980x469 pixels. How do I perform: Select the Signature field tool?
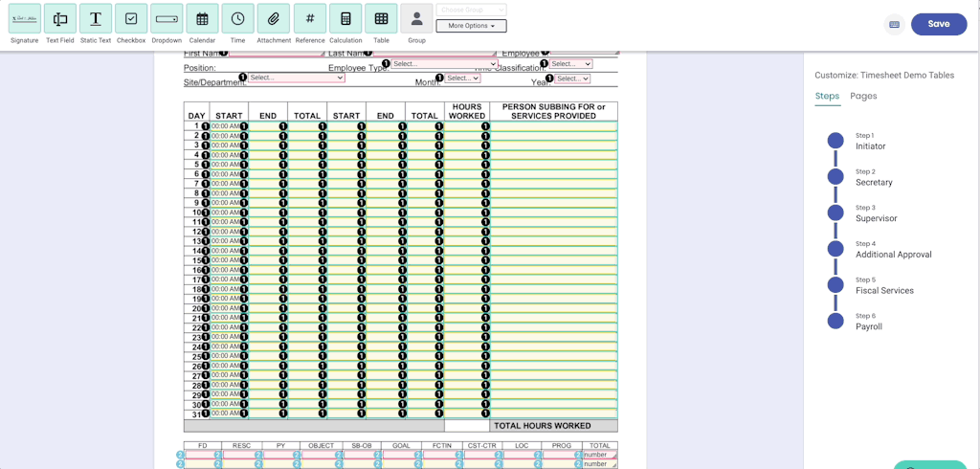(24, 18)
